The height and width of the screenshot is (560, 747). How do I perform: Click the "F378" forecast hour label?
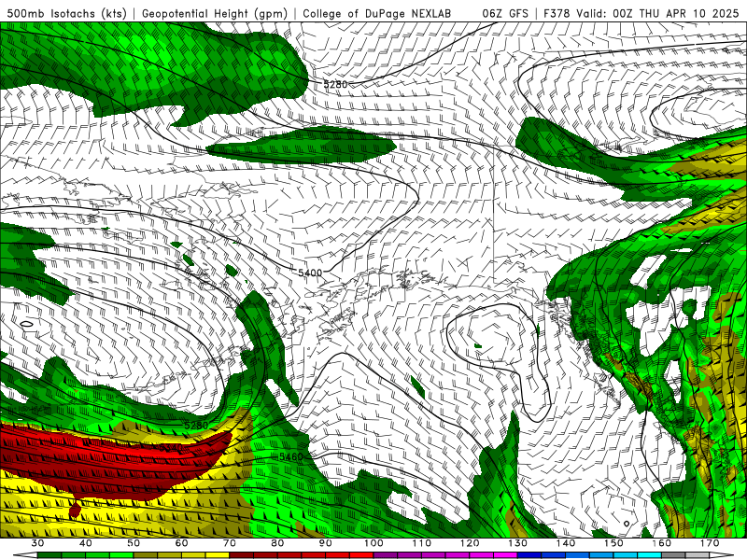[x=557, y=14]
